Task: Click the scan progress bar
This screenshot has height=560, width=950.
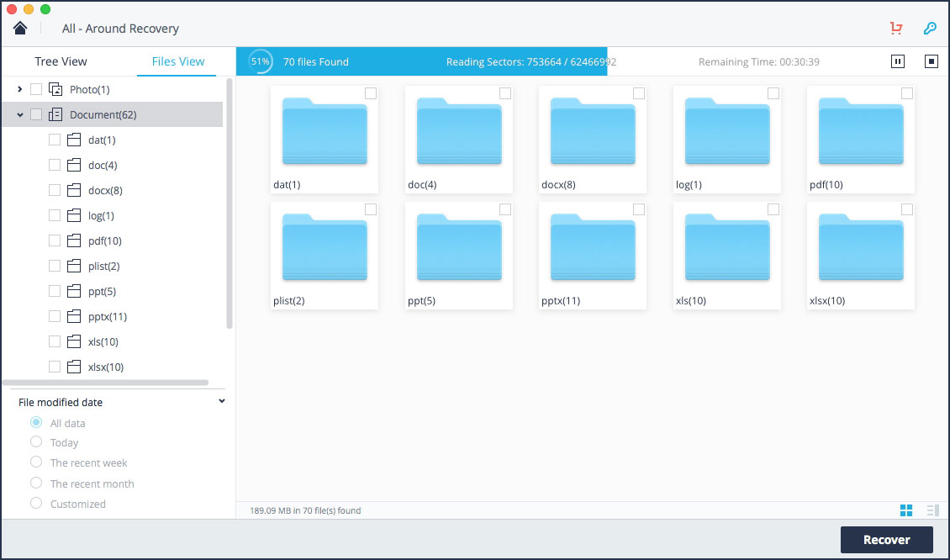Action: pyautogui.click(x=422, y=61)
